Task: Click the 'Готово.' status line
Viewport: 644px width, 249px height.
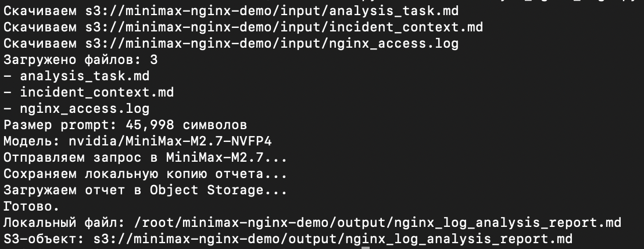Action: pos(31,207)
